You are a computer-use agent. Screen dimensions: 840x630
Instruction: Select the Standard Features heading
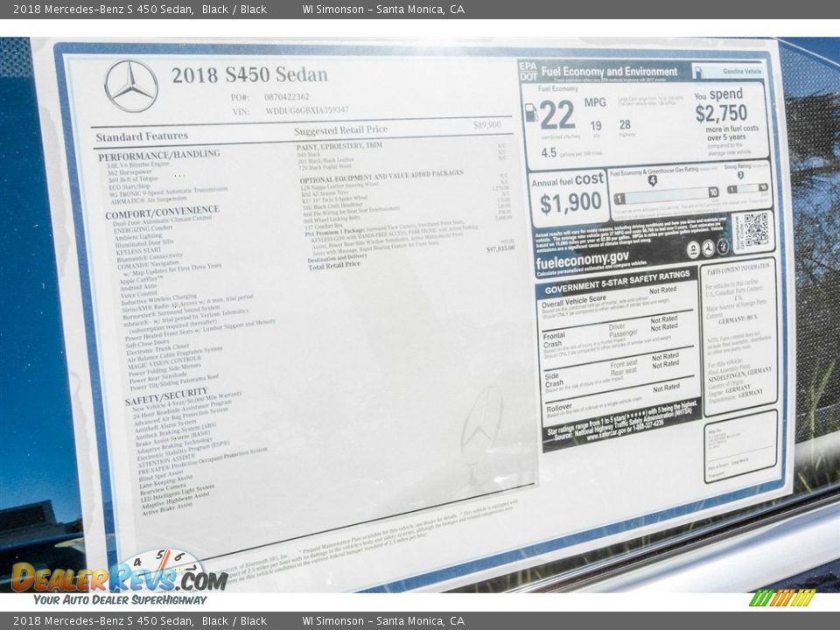point(142,136)
